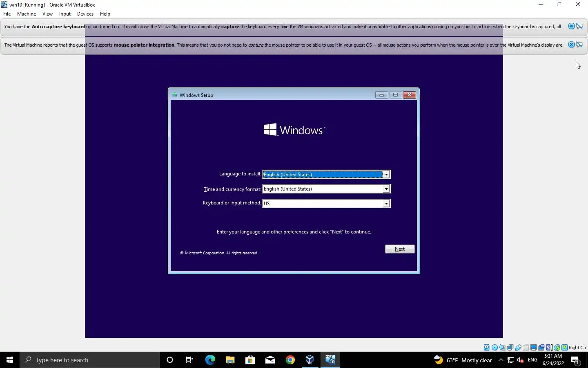Open the Devices menu
This screenshot has height=368, width=588.
85,14
